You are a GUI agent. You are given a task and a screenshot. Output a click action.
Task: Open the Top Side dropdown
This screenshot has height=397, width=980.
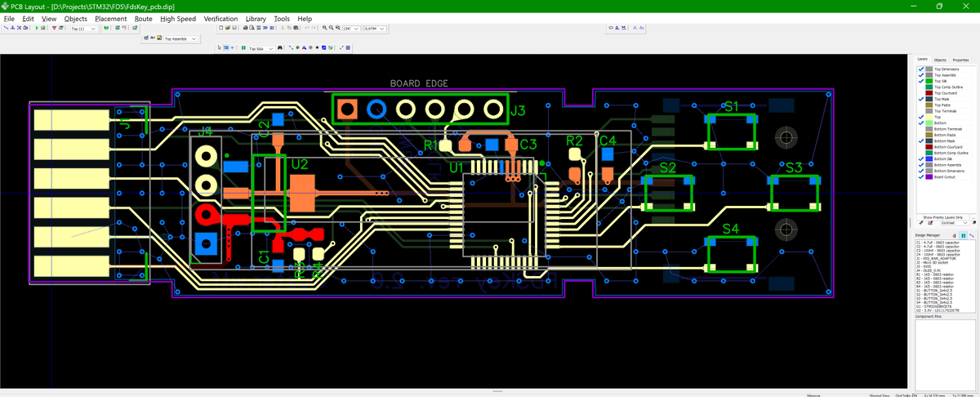261,48
